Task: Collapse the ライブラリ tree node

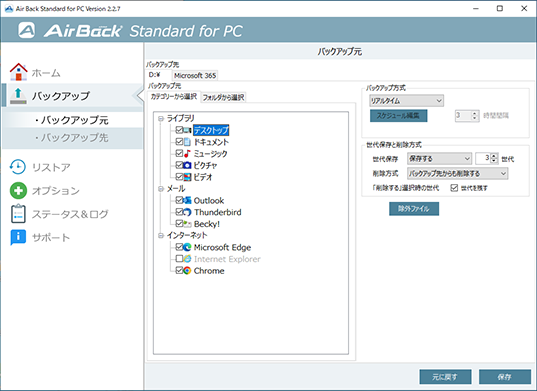Action: coord(161,118)
